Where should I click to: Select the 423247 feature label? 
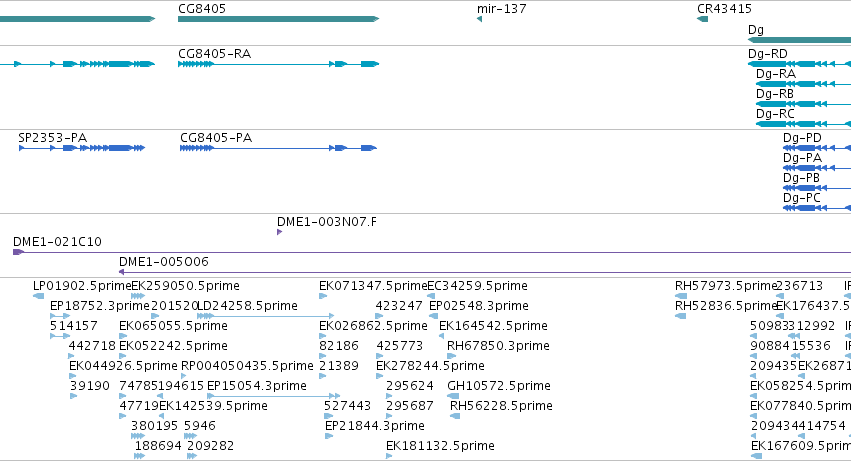tap(399, 306)
